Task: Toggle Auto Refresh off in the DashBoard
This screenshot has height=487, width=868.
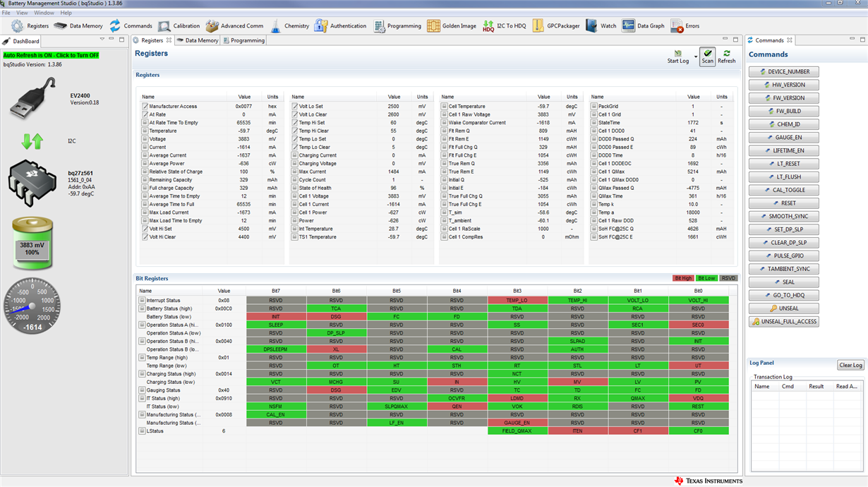Action: (x=52, y=55)
